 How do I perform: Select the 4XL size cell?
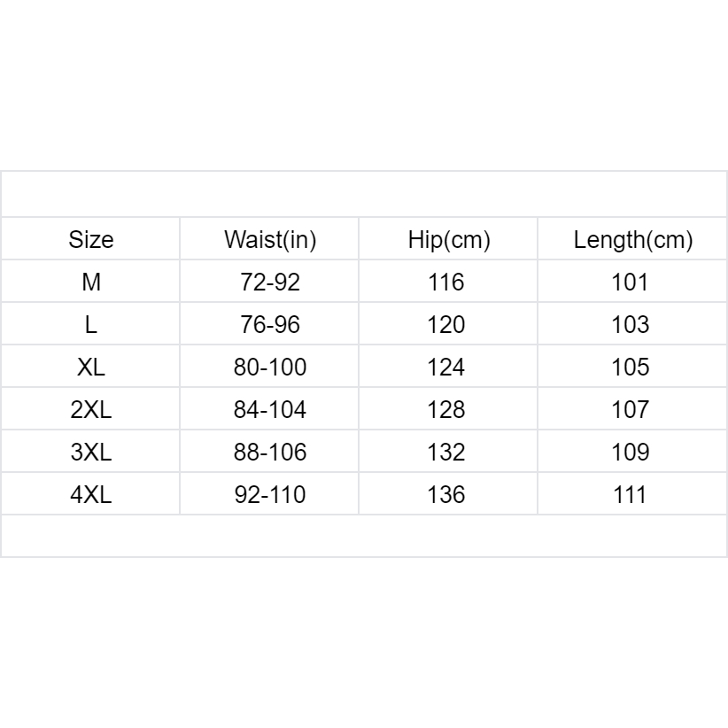pyautogui.click(x=91, y=494)
